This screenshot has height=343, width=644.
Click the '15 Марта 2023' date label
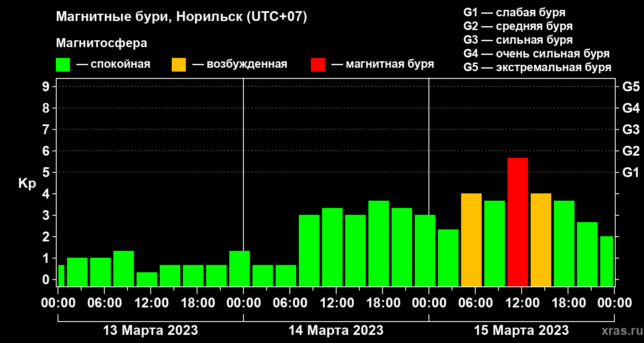point(522,331)
